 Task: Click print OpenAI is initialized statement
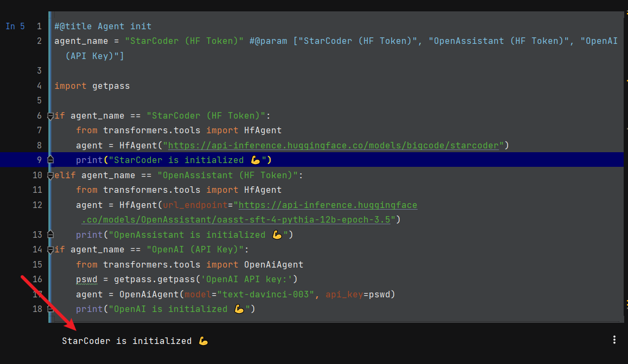click(x=165, y=309)
